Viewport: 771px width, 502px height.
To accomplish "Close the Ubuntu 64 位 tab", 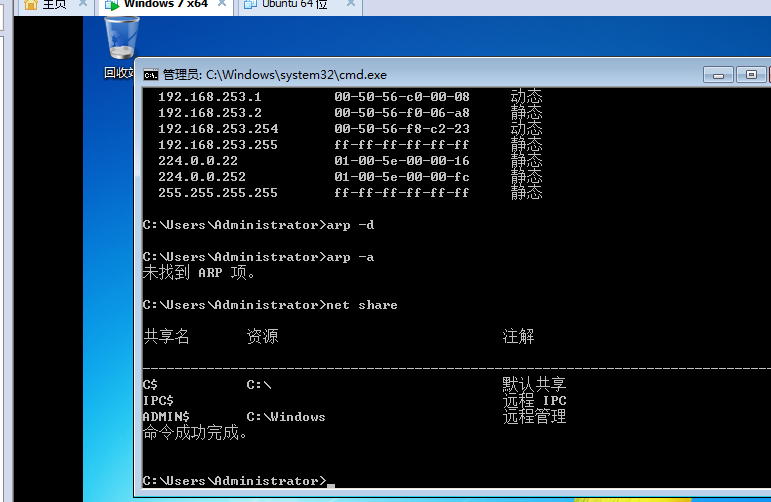I will click(351, 3).
